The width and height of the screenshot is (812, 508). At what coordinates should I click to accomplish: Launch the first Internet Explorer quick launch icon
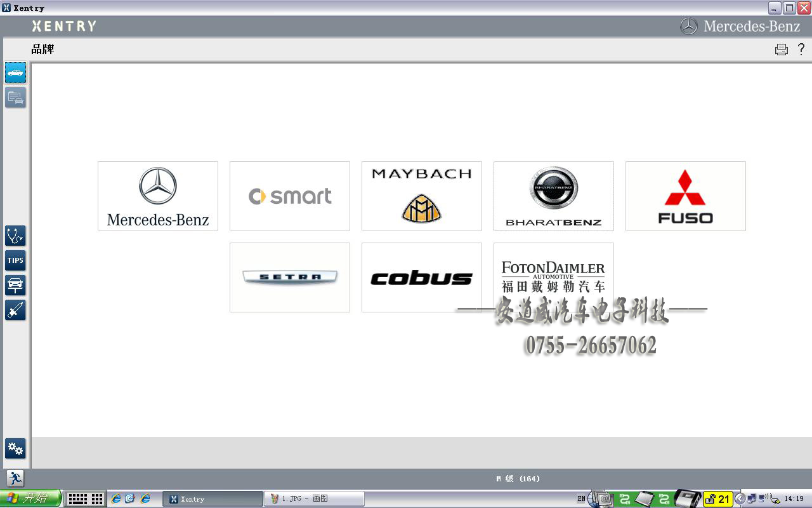115,499
